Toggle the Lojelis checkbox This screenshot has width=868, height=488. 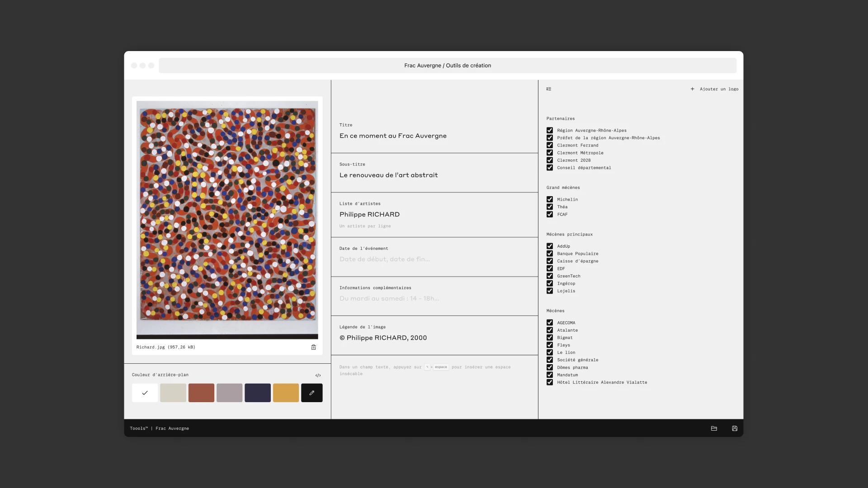550,291
